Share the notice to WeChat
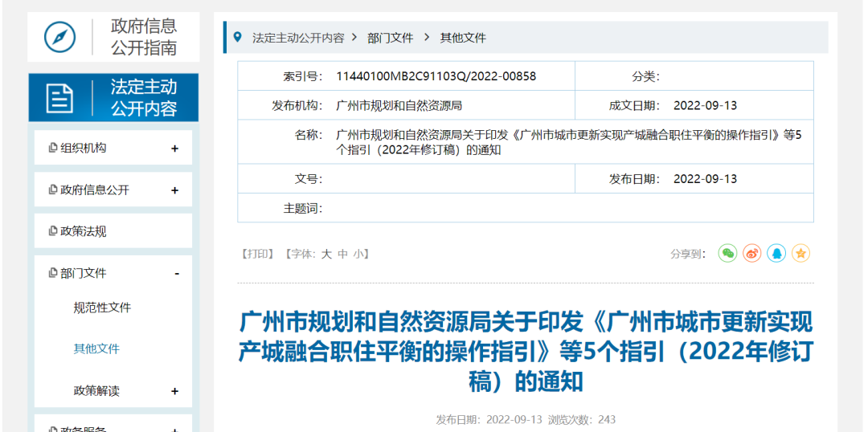This screenshot has height=432, width=868. [727, 254]
